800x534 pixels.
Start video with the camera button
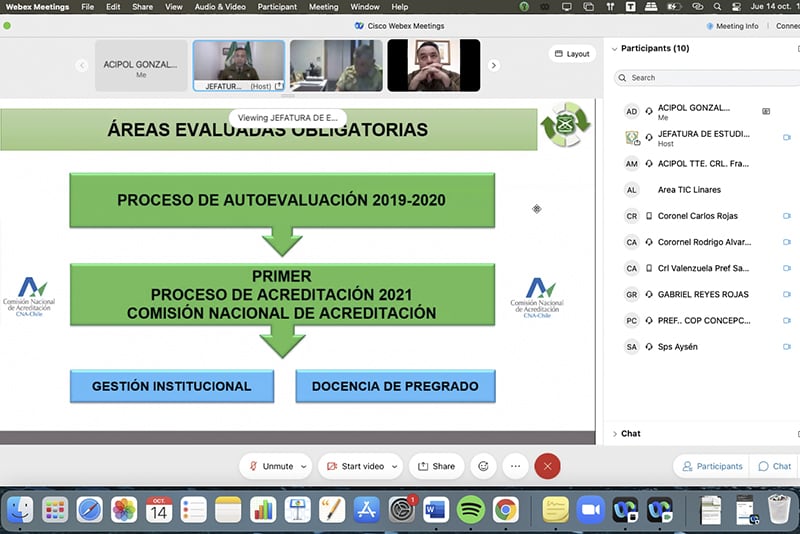[x=353, y=466]
